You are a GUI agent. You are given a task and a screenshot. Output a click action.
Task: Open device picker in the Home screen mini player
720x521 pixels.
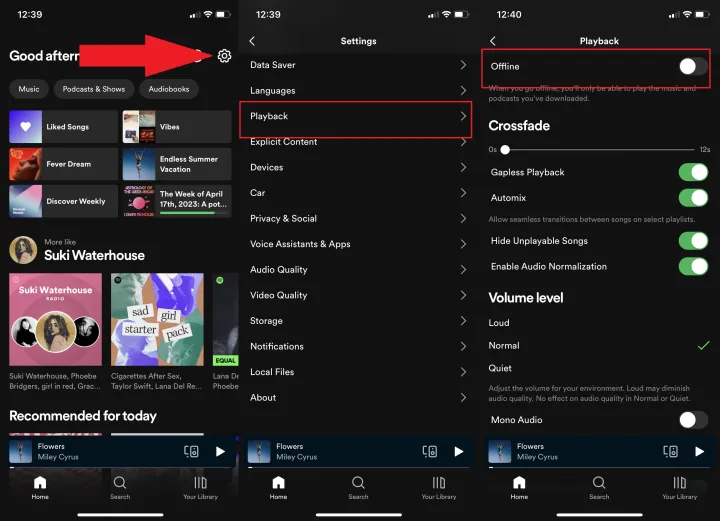pos(192,452)
